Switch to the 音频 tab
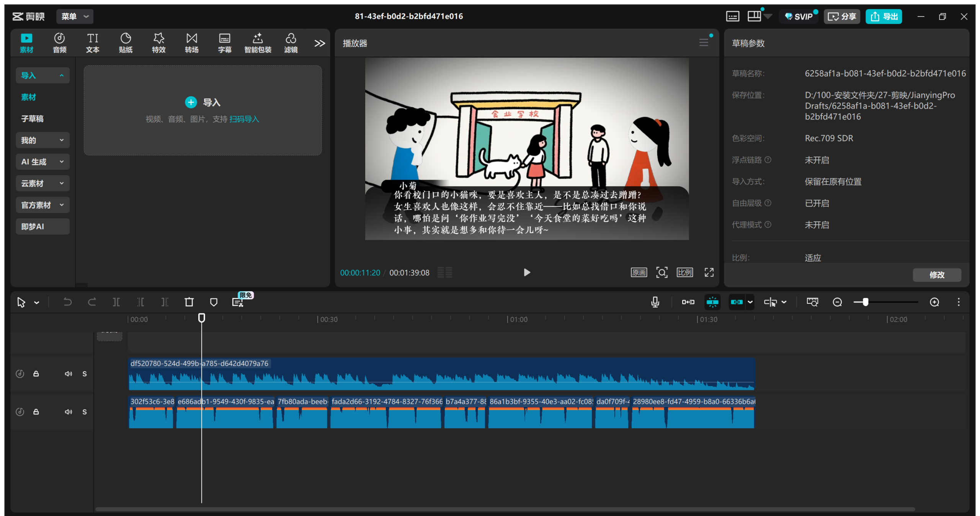Screen dimensions: 980x516 tap(59, 43)
